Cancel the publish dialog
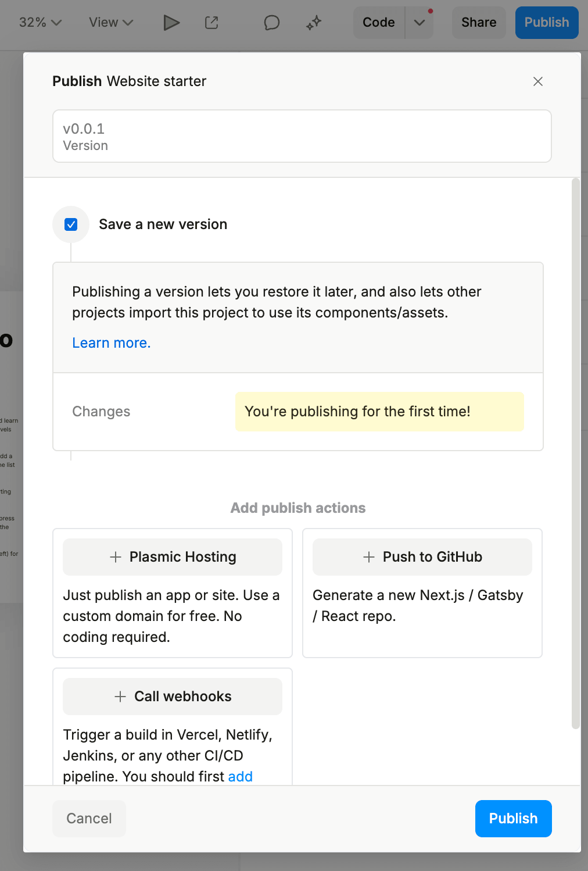The width and height of the screenshot is (588, 871). click(x=89, y=819)
